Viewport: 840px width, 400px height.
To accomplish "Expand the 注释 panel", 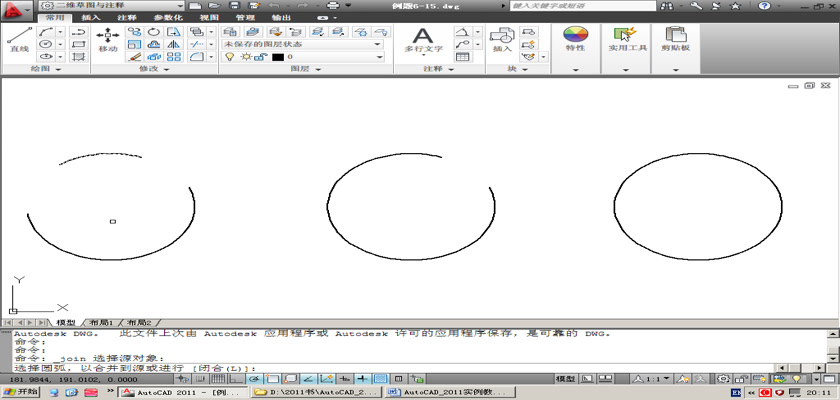I will [439, 69].
